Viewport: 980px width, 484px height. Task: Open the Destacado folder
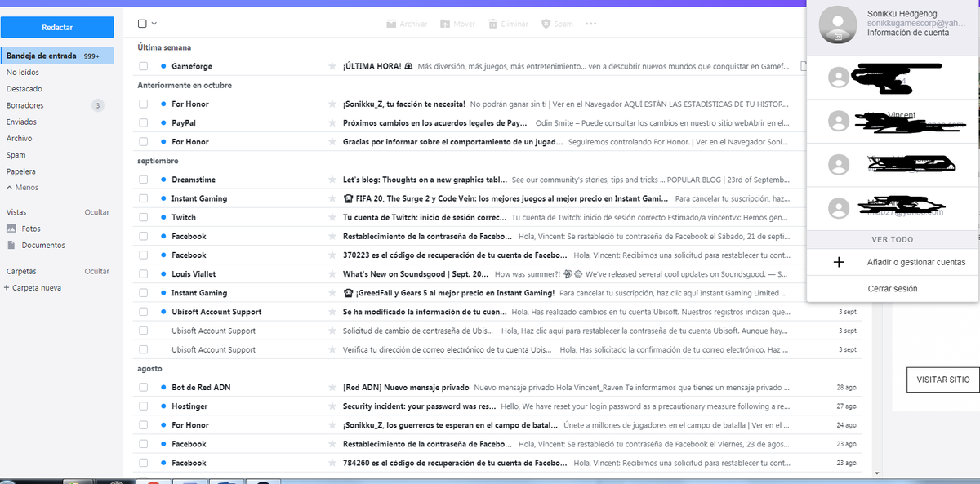point(24,89)
